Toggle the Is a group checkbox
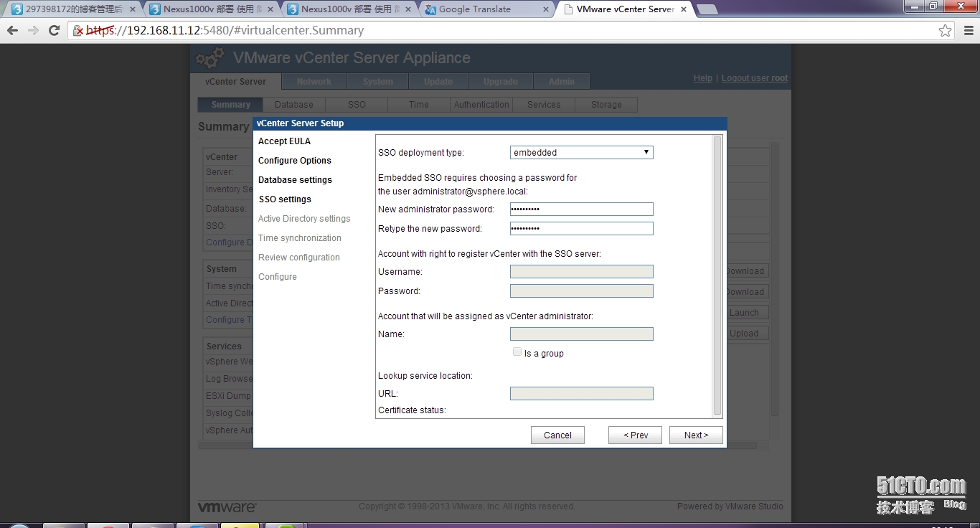The height and width of the screenshot is (528, 980). pyautogui.click(x=517, y=352)
